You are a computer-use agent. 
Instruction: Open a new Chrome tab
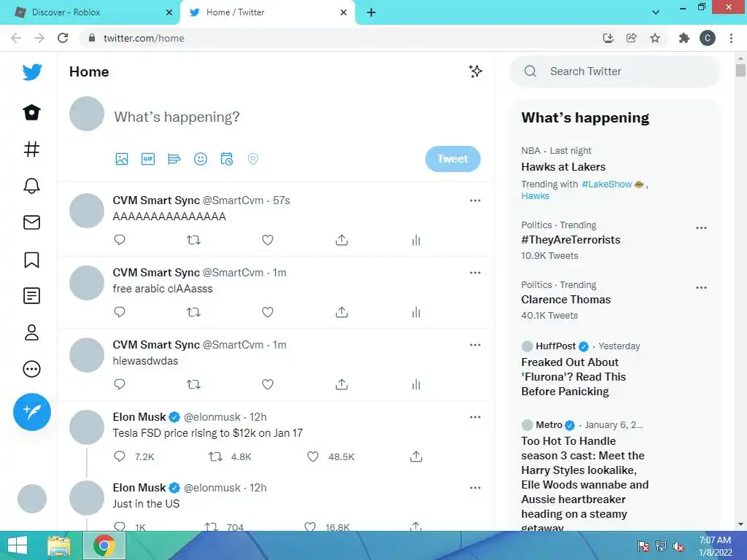coord(371,12)
